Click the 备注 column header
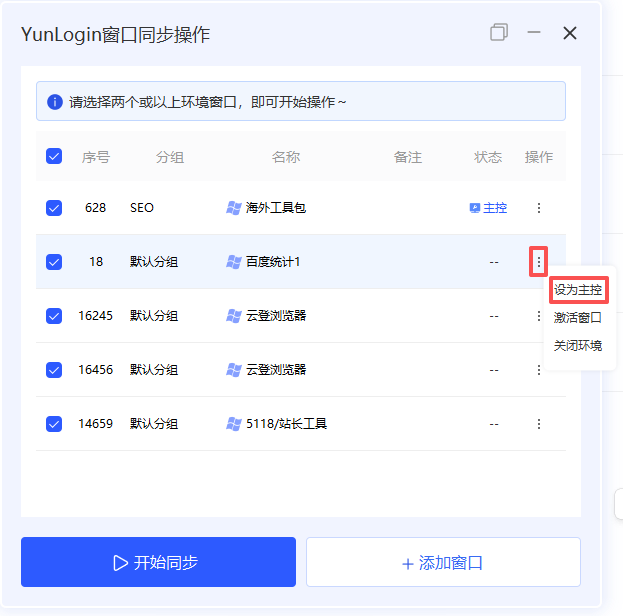Viewport: 623px width, 616px height. coord(408,157)
